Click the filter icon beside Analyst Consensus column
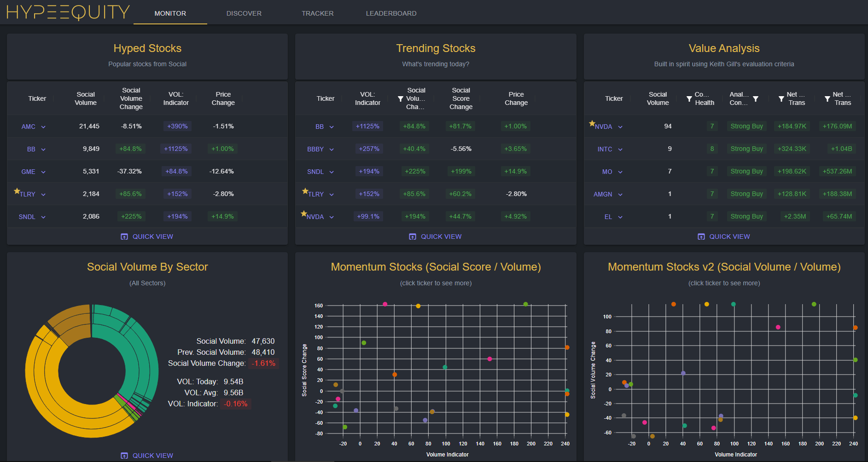Screen dimensions: 868x462 click(756, 99)
